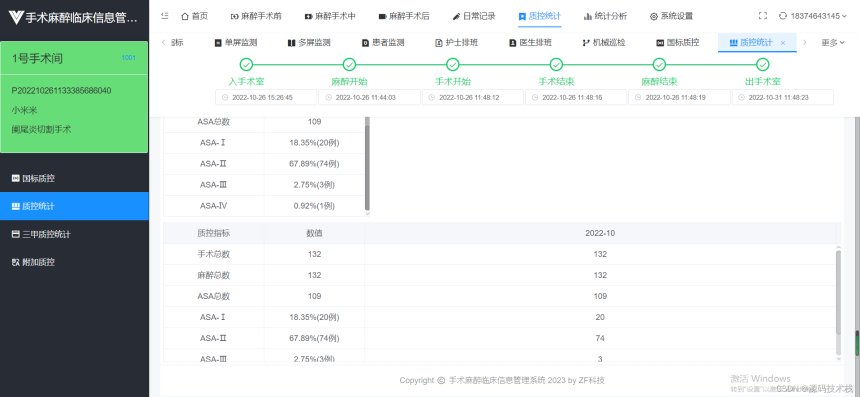Click the 1号手术间 room card
Viewport: 860px width, 397px height.
tap(74, 97)
